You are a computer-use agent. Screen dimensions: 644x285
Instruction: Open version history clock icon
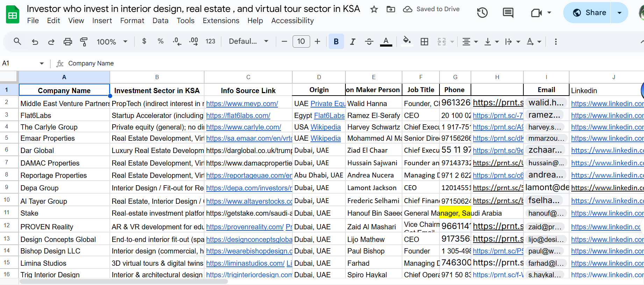482,13
